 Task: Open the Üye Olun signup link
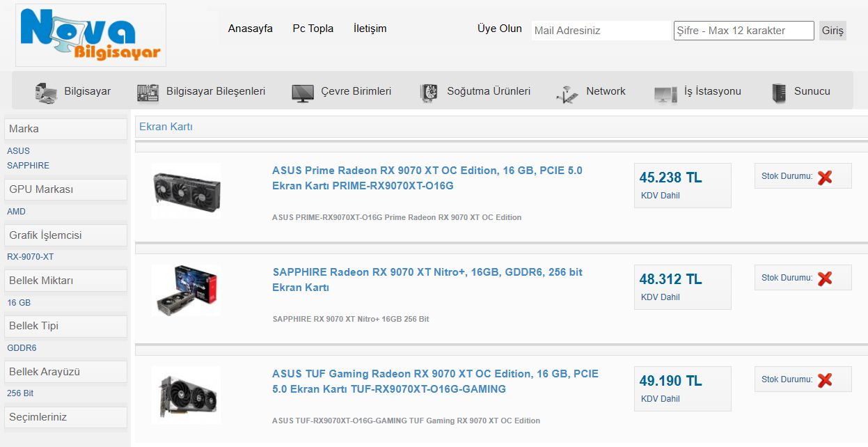pos(499,29)
